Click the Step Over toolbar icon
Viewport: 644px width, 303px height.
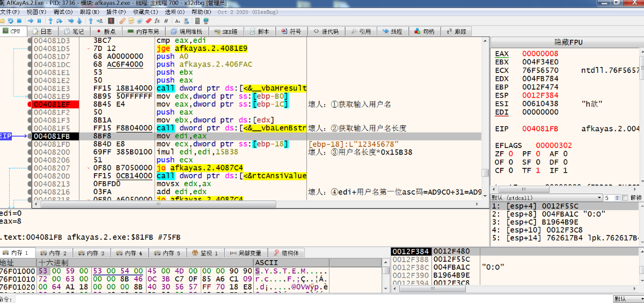[59, 21]
